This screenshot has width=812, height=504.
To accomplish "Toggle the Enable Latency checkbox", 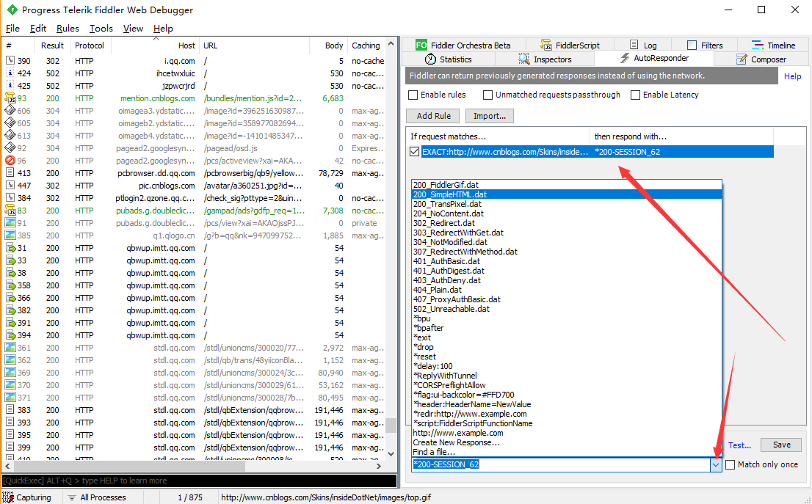I will point(635,95).
